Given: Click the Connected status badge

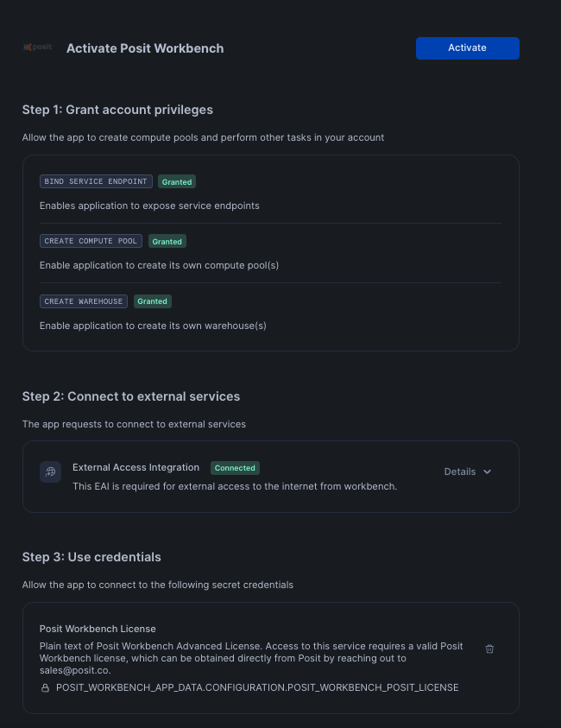Looking at the screenshot, I should [x=235, y=468].
